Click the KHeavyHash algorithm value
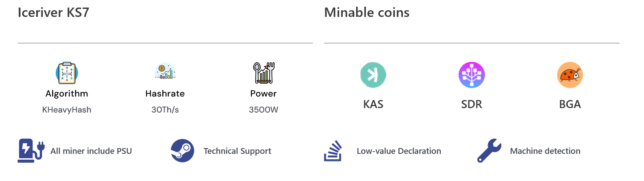The image size is (644, 181). 67,109
